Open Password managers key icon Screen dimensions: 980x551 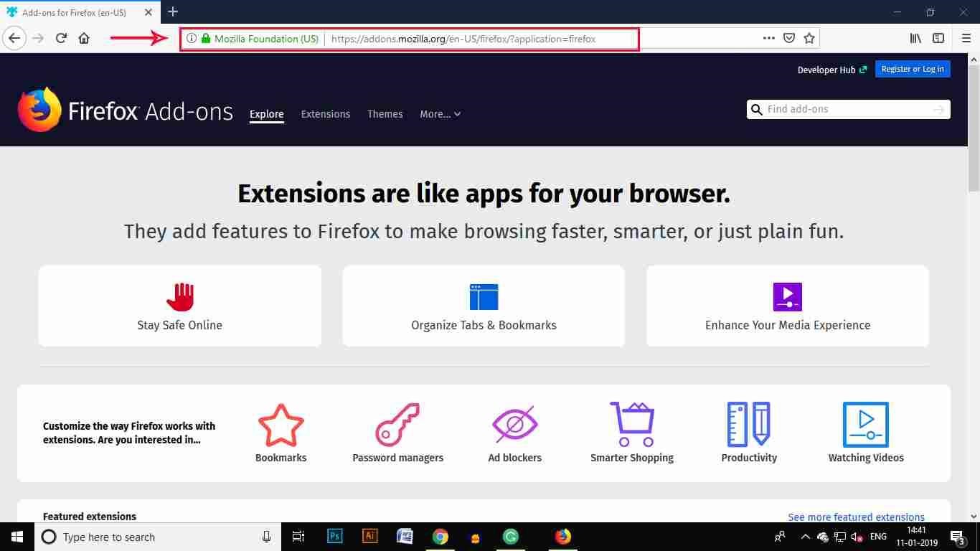coord(397,425)
